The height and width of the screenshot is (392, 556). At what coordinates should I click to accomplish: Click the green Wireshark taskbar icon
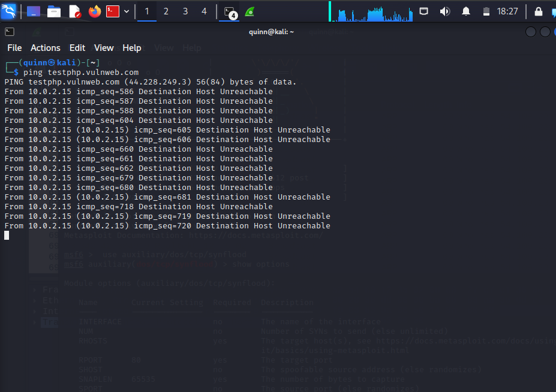[x=250, y=11]
